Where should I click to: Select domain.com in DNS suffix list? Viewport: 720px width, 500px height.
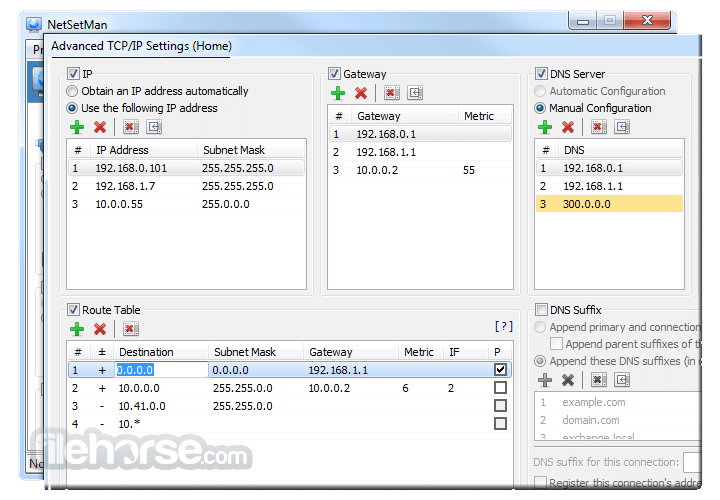(x=591, y=420)
